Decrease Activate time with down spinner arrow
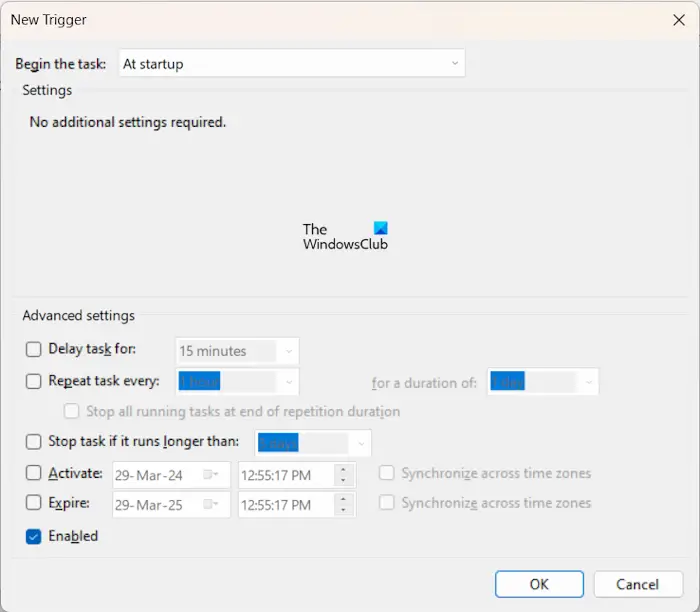The height and width of the screenshot is (612, 700). 343,480
